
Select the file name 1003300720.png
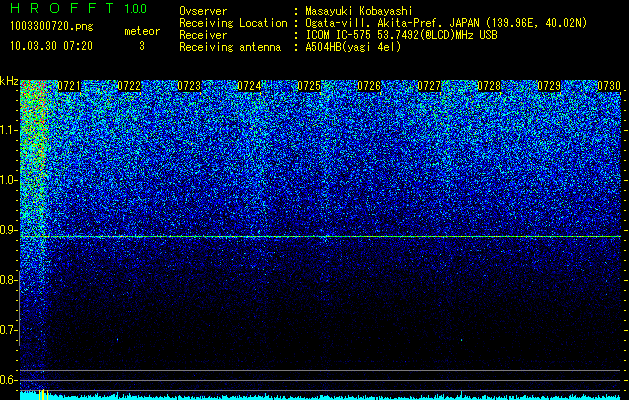(52, 27)
